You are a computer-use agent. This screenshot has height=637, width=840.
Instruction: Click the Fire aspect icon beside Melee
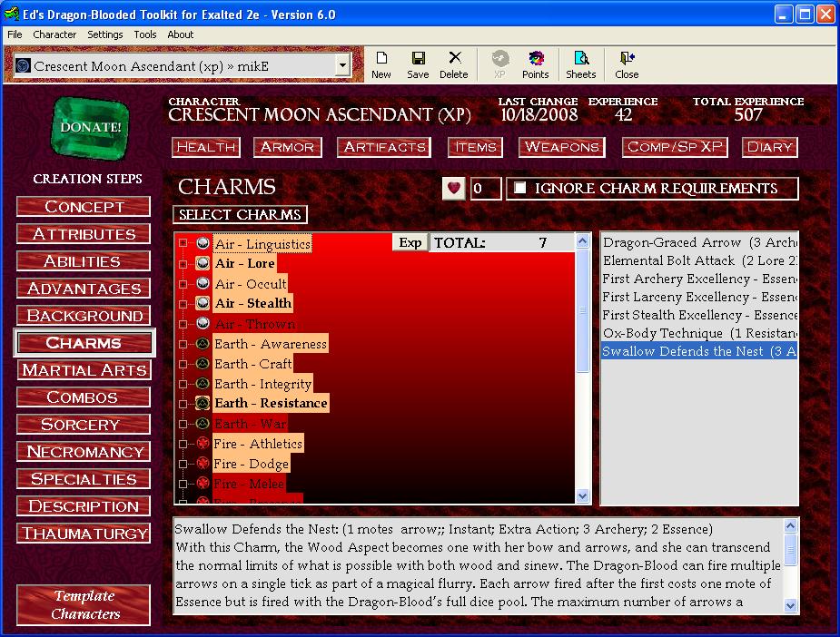(203, 484)
